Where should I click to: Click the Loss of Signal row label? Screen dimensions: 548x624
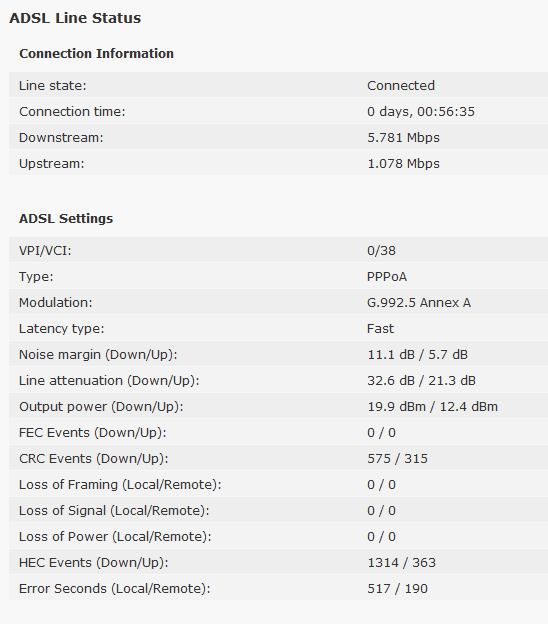(x=114, y=511)
